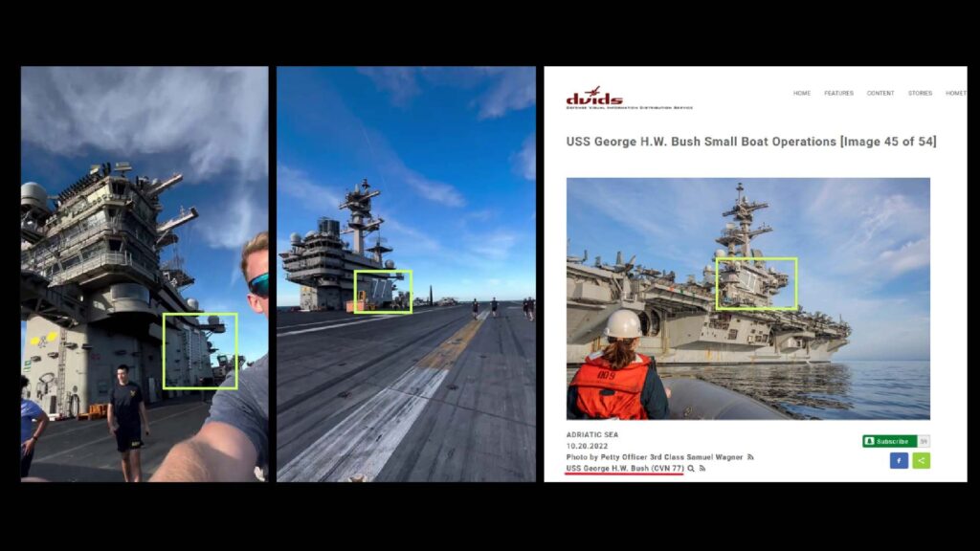The height and width of the screenshot is (551, 980).
Task: Click the green share icon
Action: (921, 460)
